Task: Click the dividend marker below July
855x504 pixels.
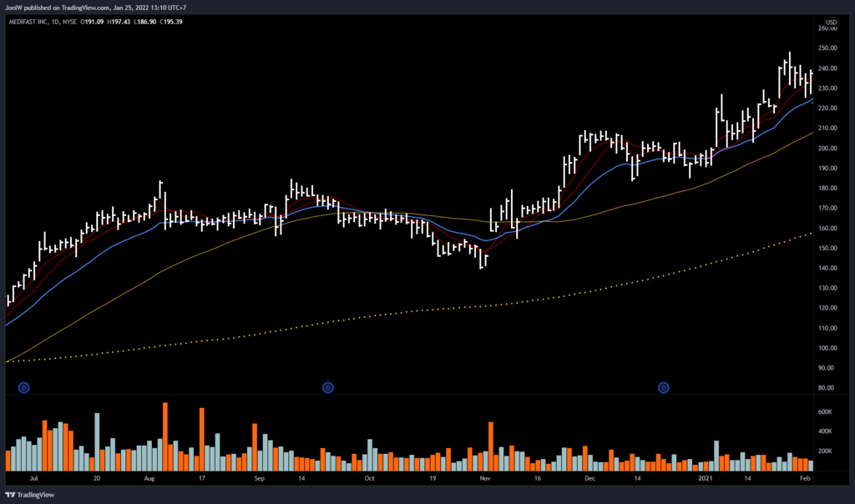Action: [x=23, y=387]
